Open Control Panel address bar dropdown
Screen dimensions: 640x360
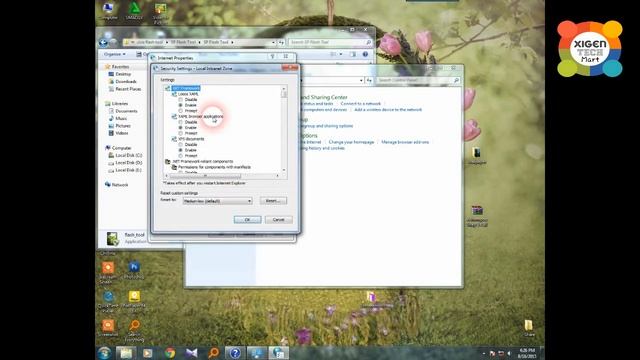(361, 80)
